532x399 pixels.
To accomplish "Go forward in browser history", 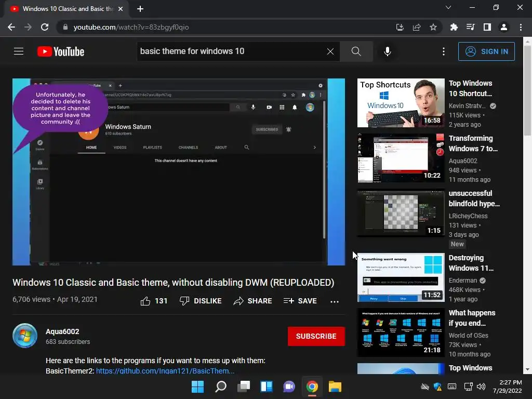I will pos(28,27).
